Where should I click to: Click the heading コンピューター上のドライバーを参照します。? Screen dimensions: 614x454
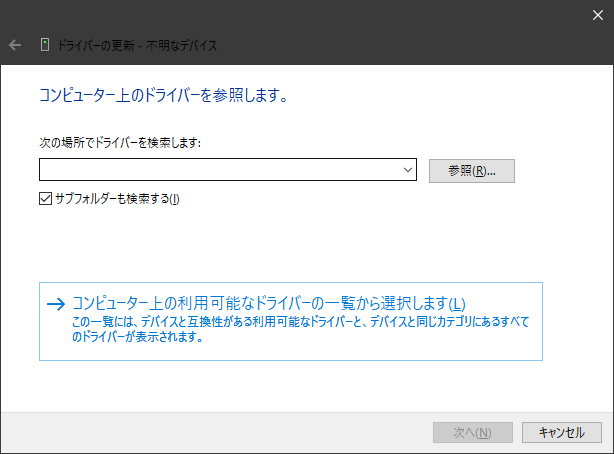[x=163, y=97]
